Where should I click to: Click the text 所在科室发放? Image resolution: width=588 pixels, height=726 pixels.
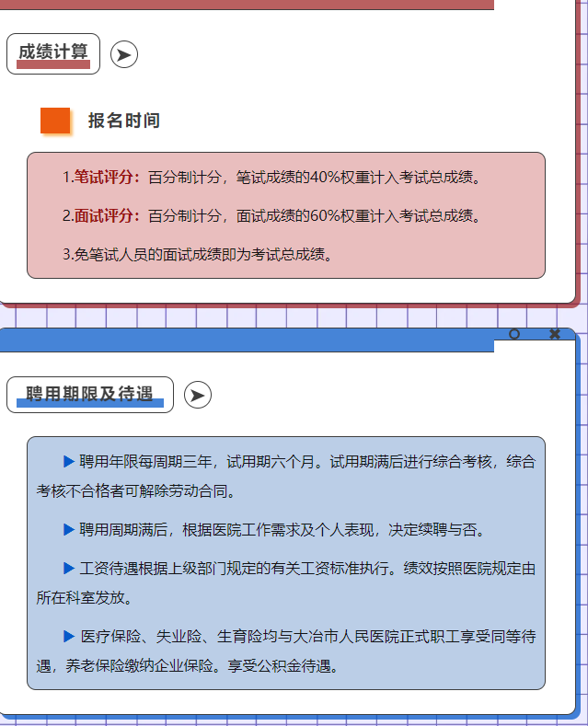pos(85,598)
